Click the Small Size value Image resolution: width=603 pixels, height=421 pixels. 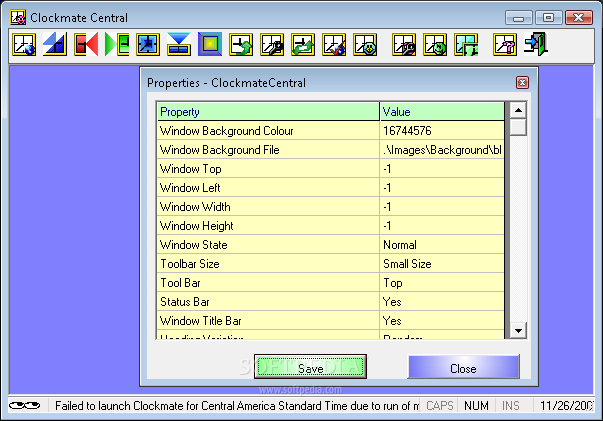(x=407, y=264)
